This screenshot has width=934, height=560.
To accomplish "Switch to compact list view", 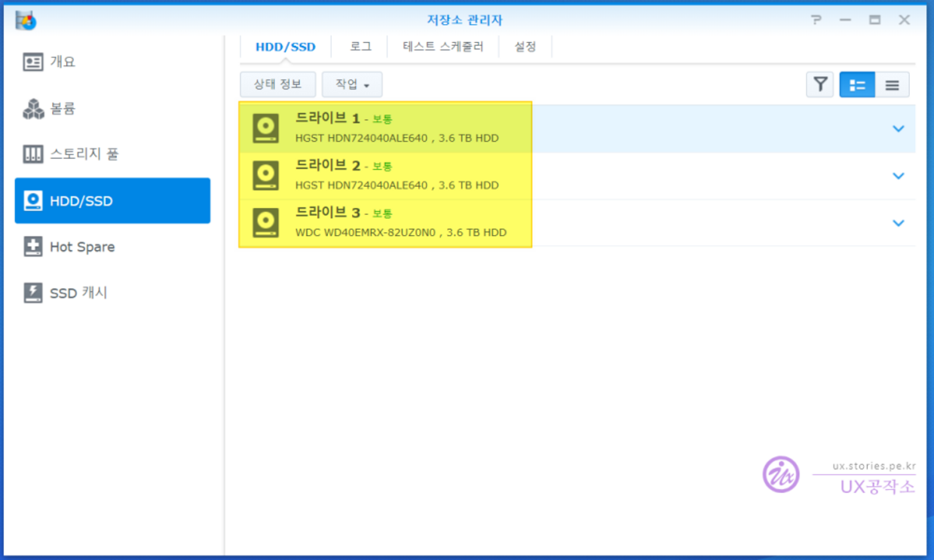I will click(x=892, y=85).
